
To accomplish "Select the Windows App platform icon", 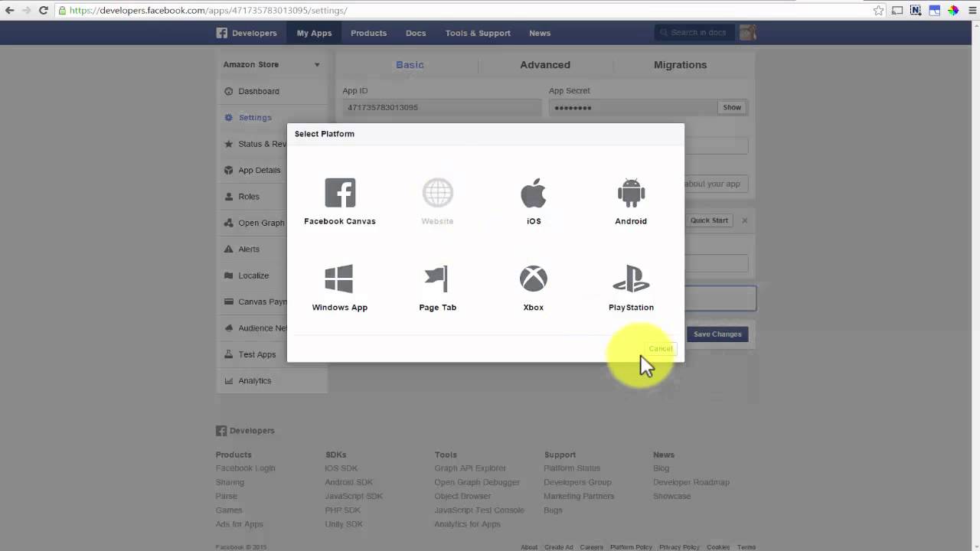I will (339, 279).
